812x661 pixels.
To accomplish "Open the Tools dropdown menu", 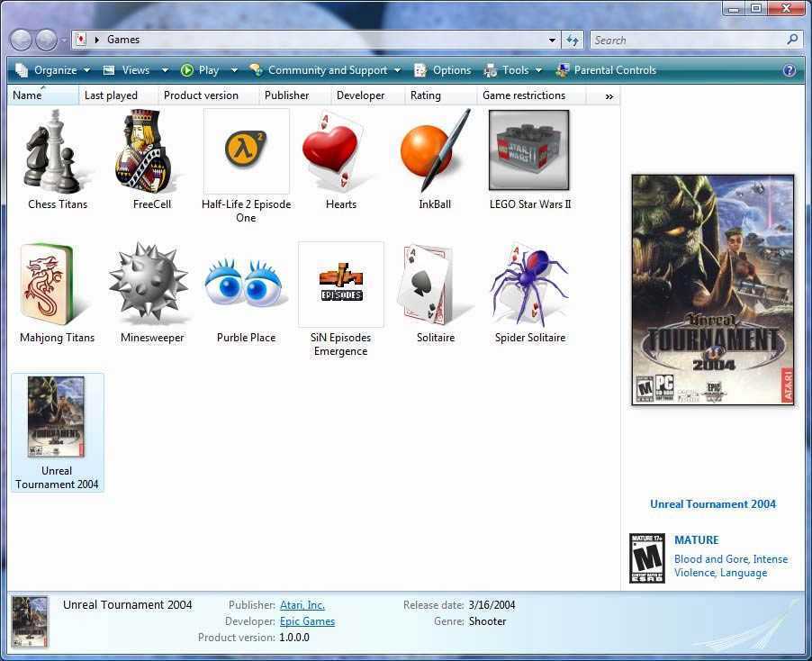I will 513,70.
